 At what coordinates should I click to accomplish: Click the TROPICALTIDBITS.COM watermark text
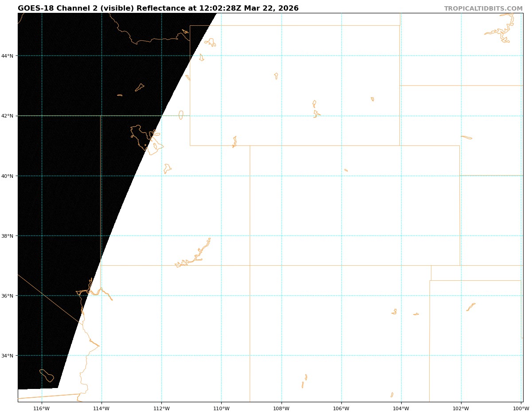tap(483, 8)
